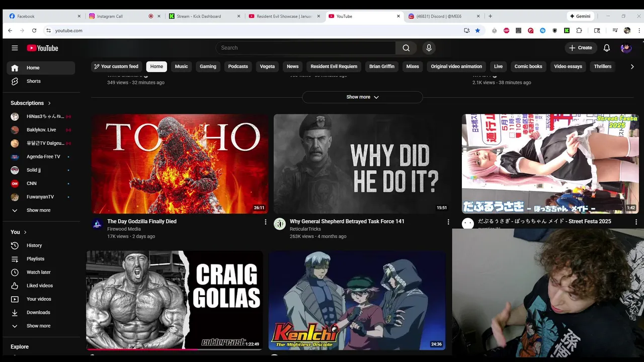Open the Adblock Plus extension
This screenshot has width=644, height=362.
click(506, 31)
